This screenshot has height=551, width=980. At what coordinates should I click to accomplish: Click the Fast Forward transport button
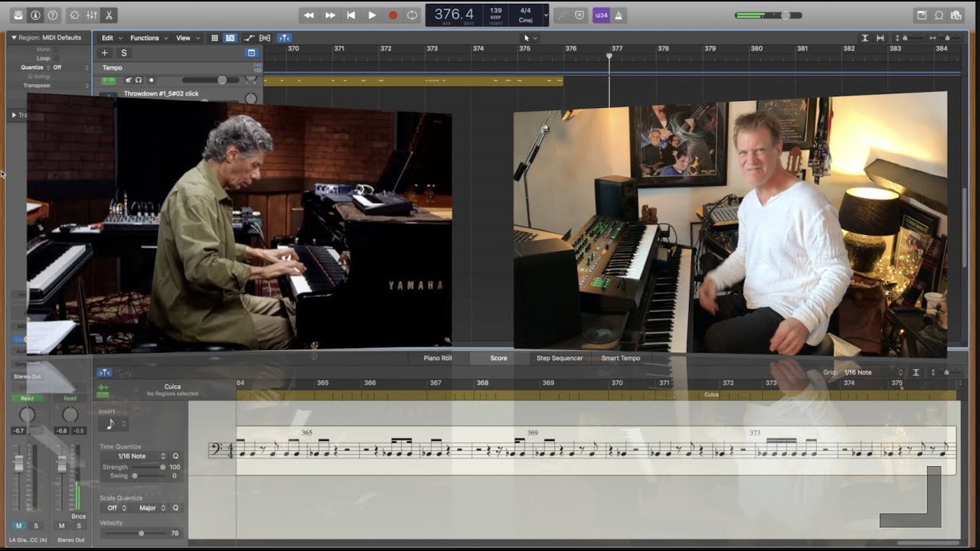[x=330, y=15]
